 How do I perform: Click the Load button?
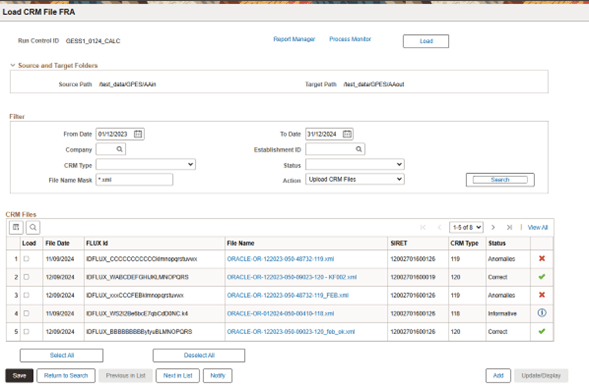point(426,41)
